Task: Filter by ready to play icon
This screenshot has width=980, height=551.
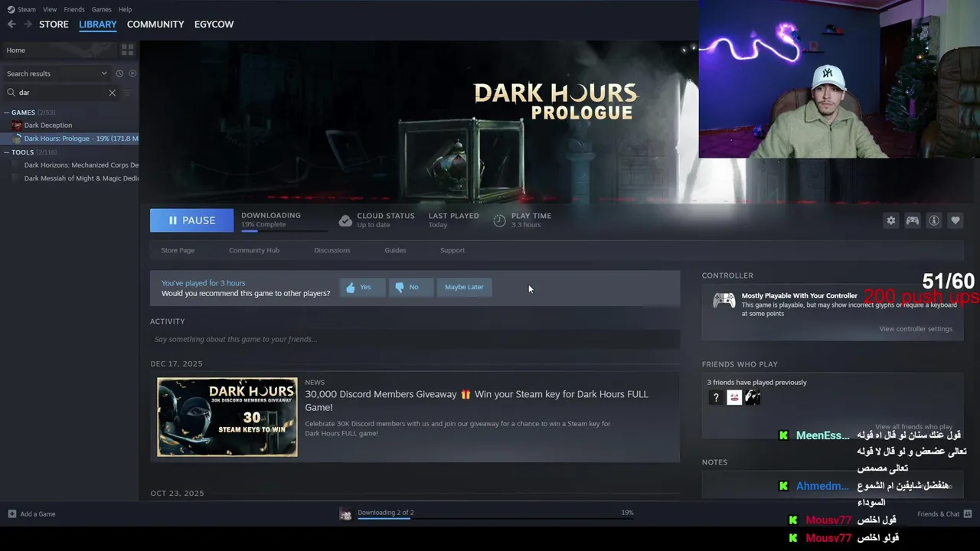Action: [x=132, y=73]
